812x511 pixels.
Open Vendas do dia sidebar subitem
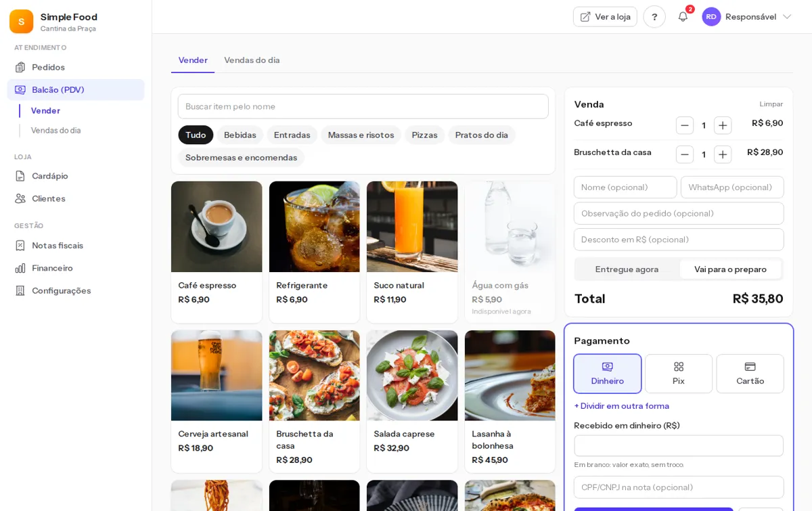(55, 130)
